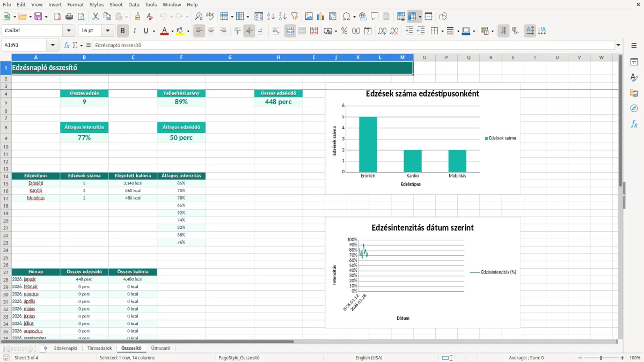This screenshot has height=362, width=644.
Task: Open the Data menu
Action: click(134, 4)
